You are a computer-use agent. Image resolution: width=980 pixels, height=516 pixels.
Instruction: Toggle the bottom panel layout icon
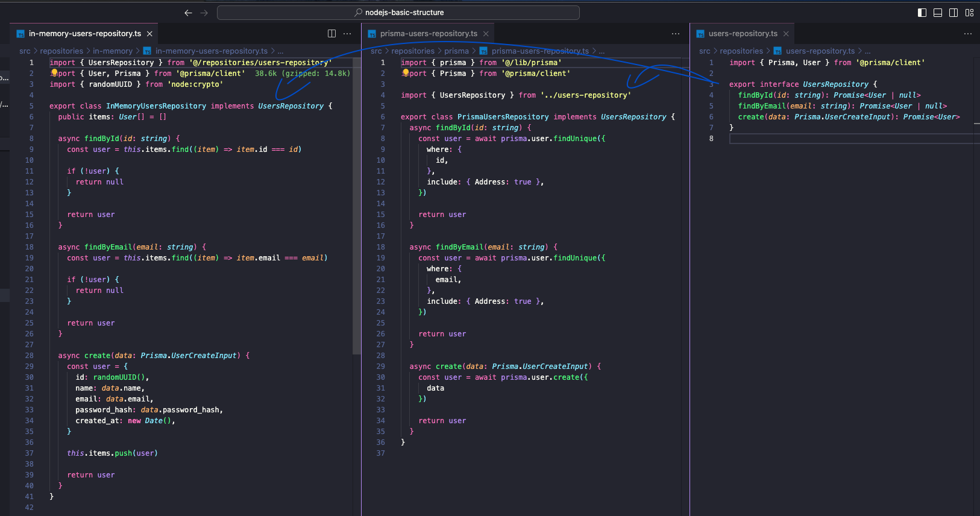tap(938, 13)
